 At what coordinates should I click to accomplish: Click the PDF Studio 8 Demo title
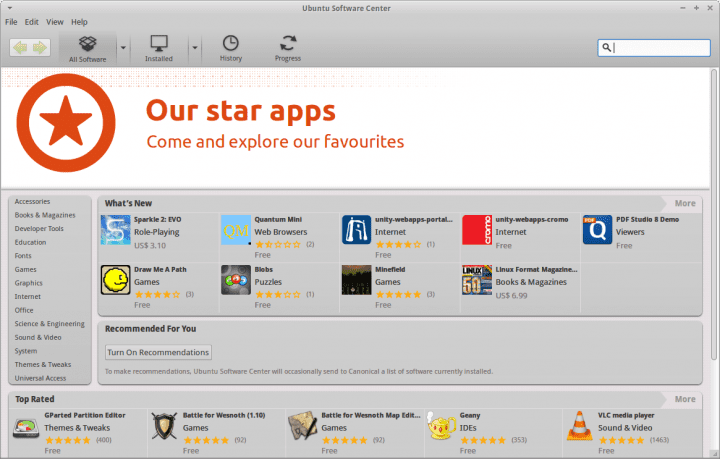tap(647, 219)
